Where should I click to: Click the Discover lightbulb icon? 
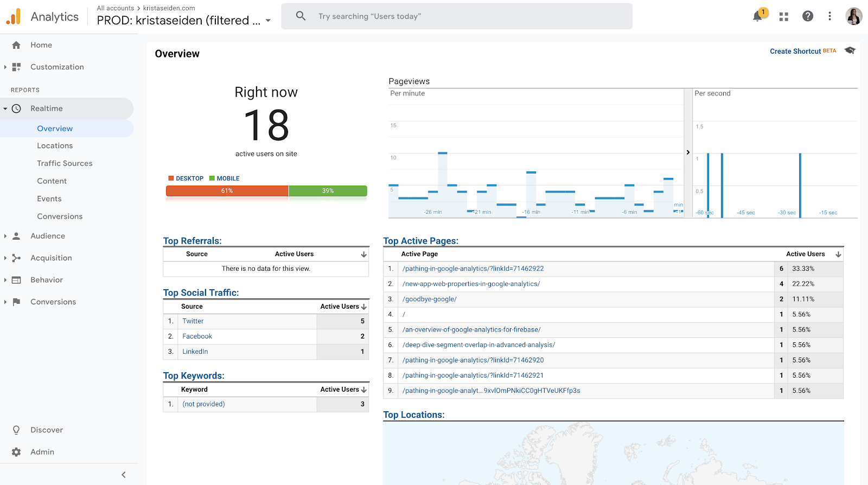coord(16,430)
